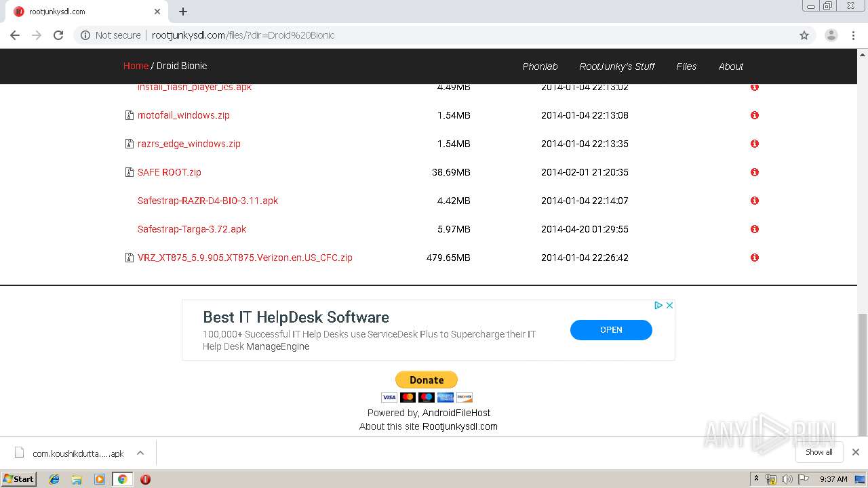The image size is (868, 488).
Task: Click the browser forward arrow
Action: pos(37,35)
